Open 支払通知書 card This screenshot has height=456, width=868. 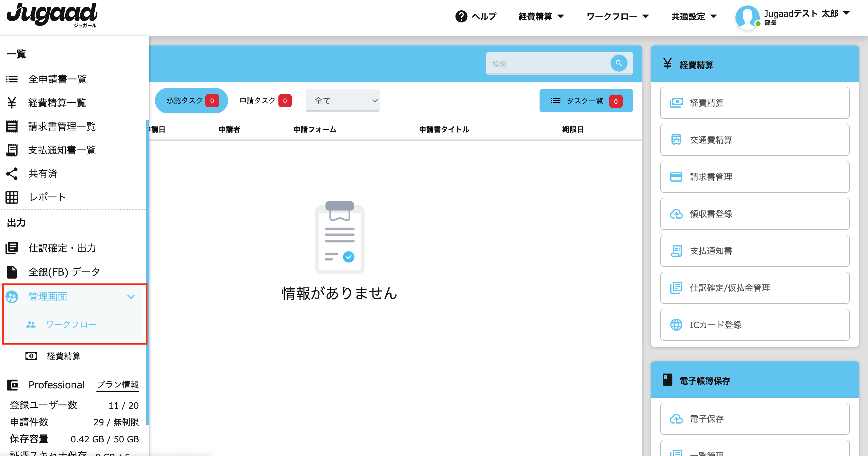click(755, 251)
